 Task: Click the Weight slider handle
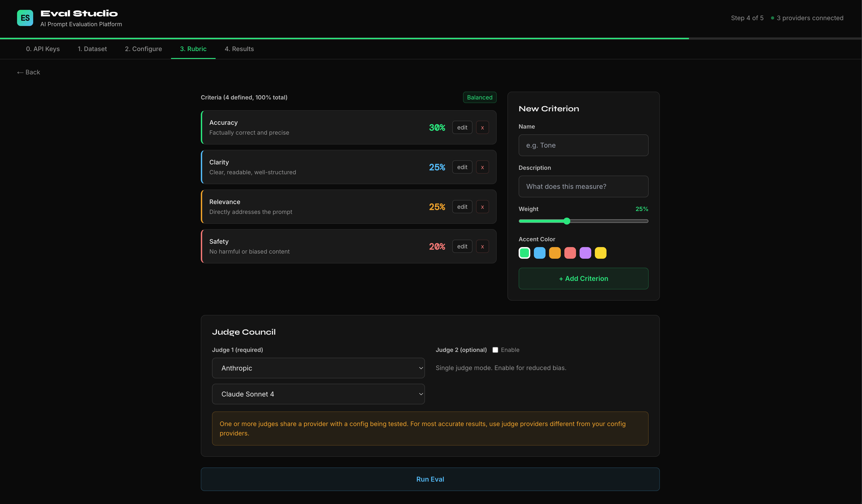(x=567, y=221)
